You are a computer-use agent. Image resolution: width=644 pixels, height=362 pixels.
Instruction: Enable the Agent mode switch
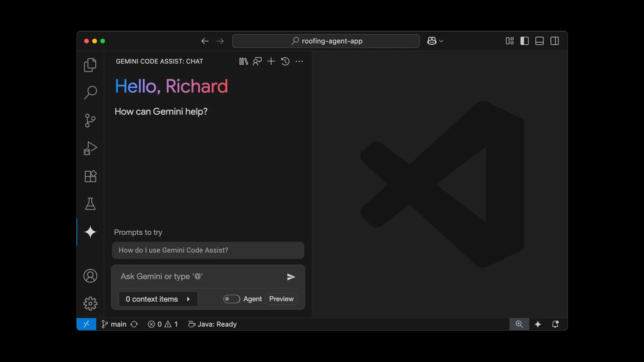(231, 299)
